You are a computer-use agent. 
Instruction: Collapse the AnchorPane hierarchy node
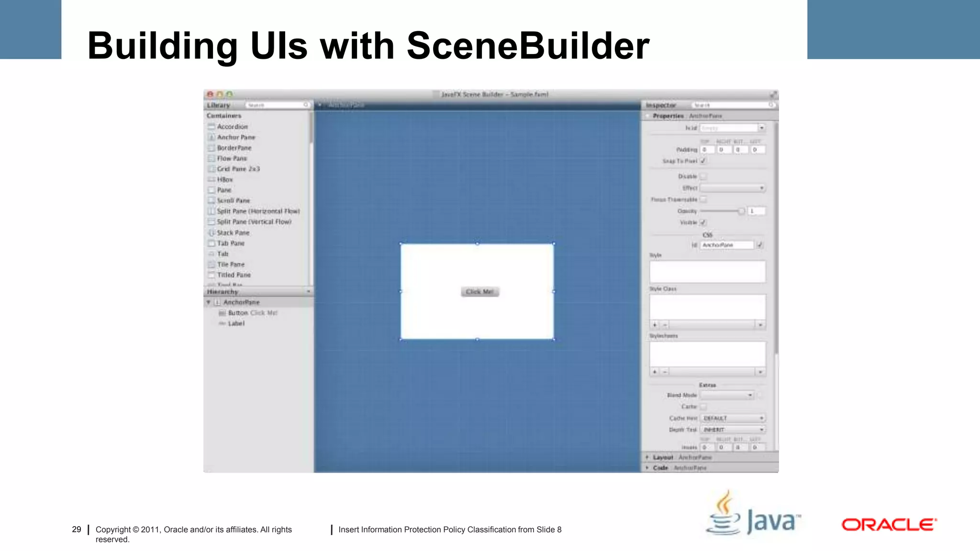[209, 302]
